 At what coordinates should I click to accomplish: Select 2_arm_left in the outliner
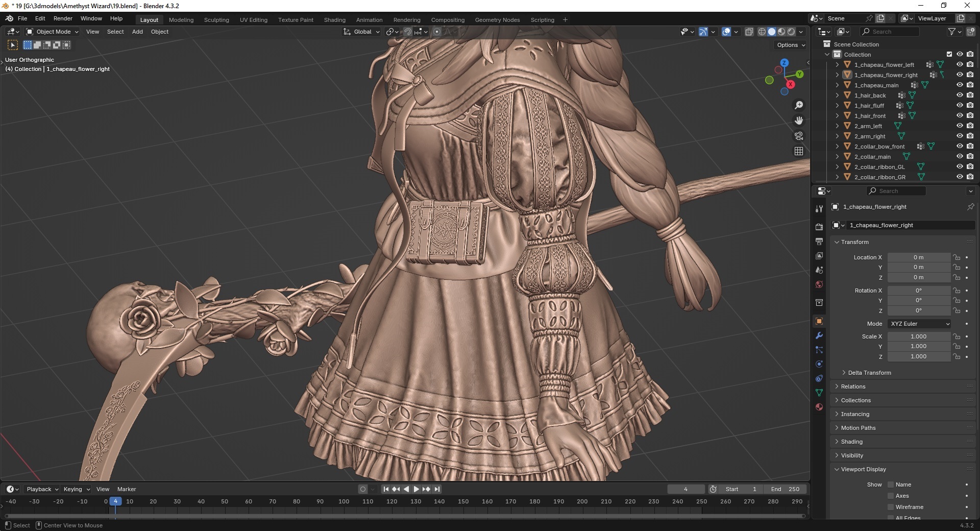[x=868, y=126]
